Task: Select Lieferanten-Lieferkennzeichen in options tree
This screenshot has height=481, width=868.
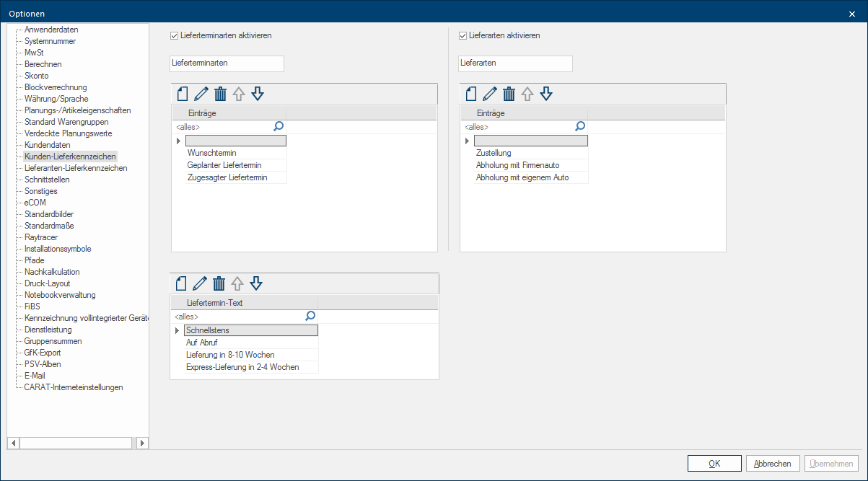Action: (x=76, y=168)
